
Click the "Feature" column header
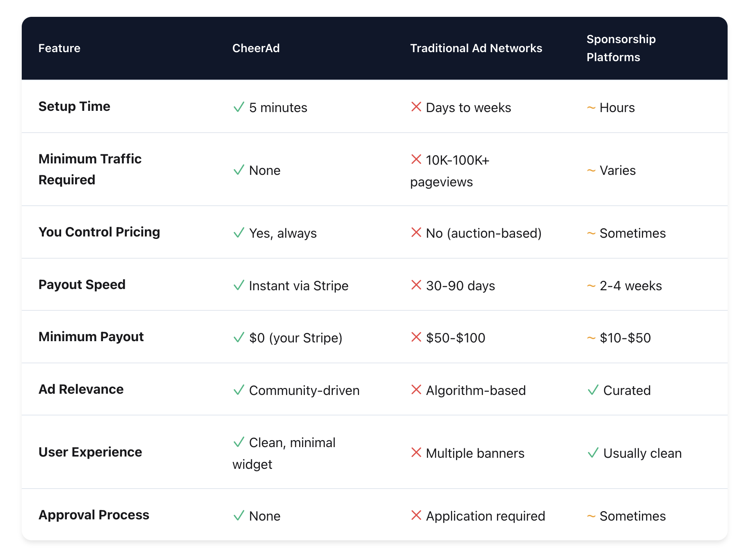pos(60,48)
